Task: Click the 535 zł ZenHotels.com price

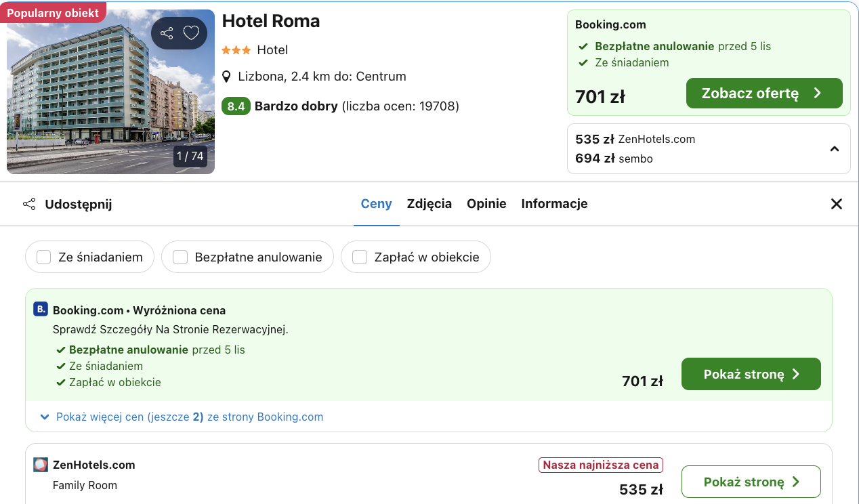Action: (633, 139)
